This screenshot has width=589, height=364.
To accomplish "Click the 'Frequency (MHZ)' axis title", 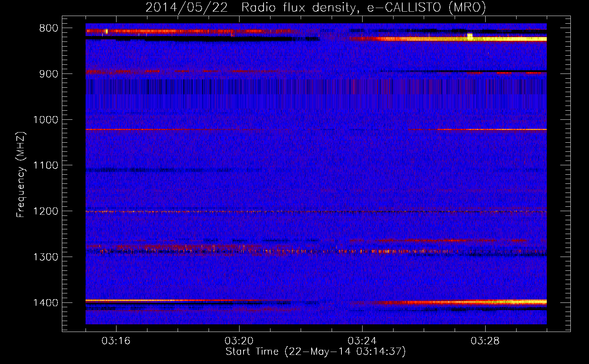I will (x=21, y=175).
